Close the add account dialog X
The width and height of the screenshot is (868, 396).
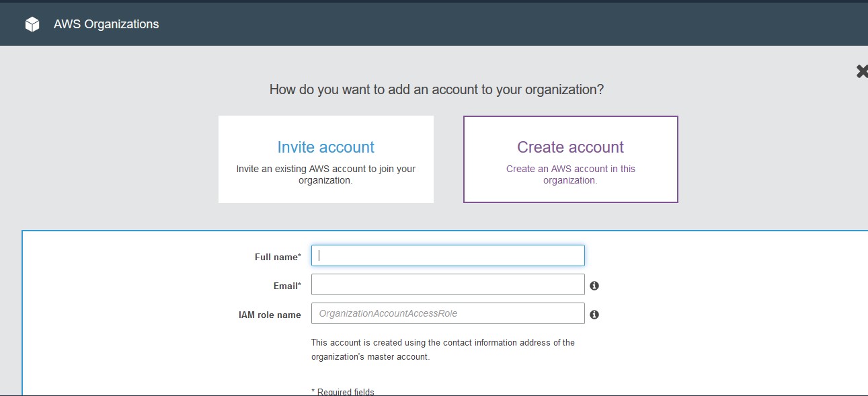861,71
